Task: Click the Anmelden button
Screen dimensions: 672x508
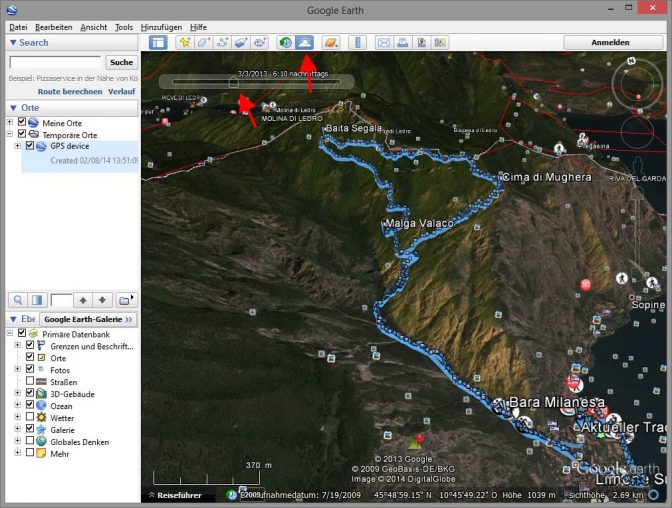Action: 610,42
